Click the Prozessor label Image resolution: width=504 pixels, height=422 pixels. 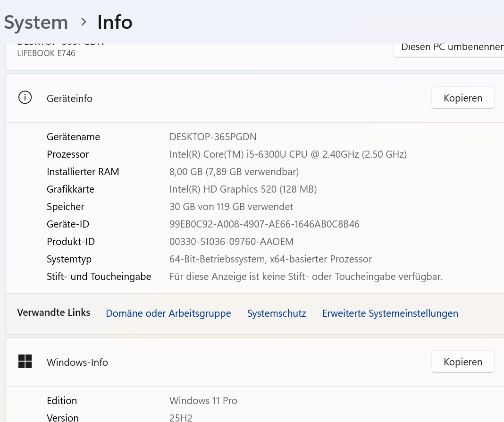(68, 154)
